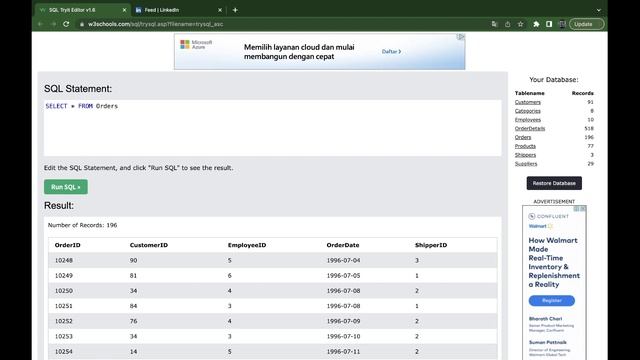Click Register in the Confluent ad
This screenshot has height=360, width=640.
(x=551, y=301)
